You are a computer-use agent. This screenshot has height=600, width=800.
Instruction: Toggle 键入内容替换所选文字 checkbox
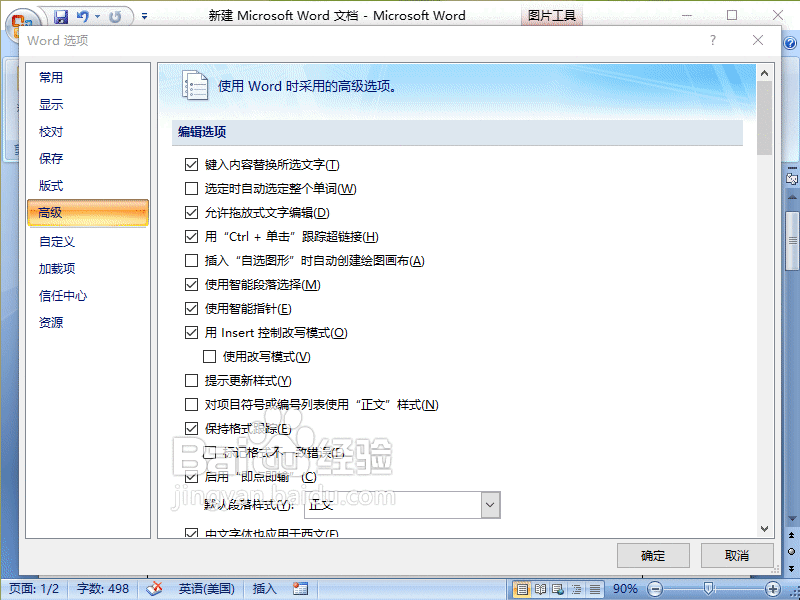click(x=191, y=165)
